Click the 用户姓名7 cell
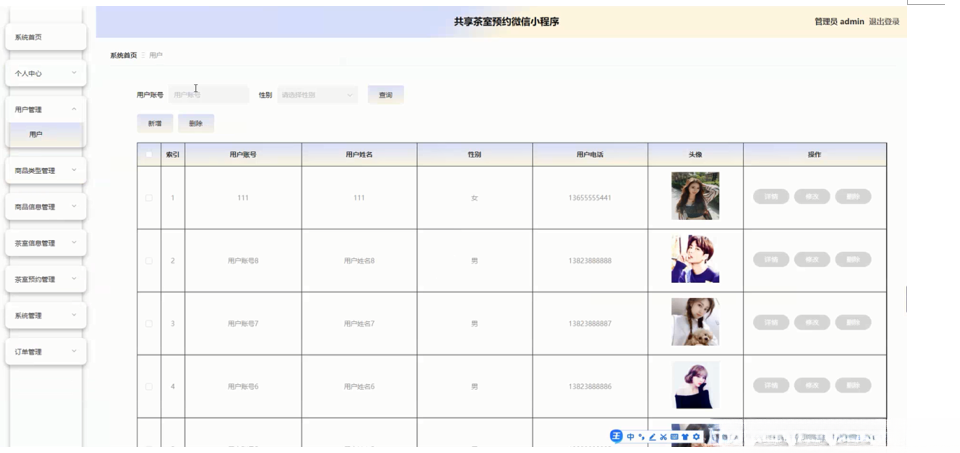960x453 pixels. pos(359,323)
